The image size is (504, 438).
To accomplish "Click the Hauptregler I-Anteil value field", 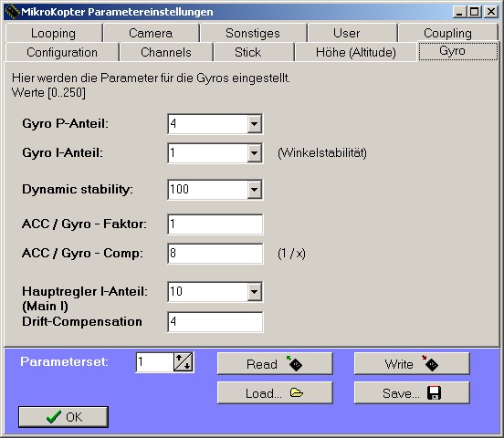I will [207, 292].
